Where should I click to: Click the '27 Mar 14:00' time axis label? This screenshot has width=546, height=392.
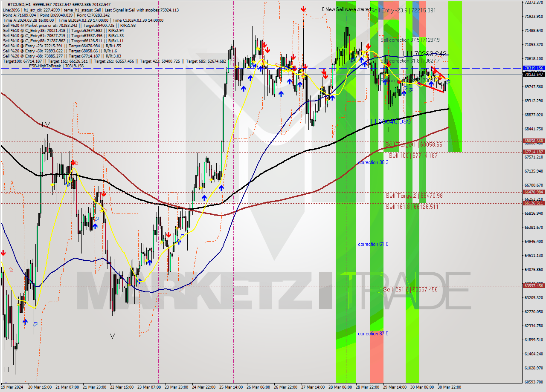click(313, 387)
